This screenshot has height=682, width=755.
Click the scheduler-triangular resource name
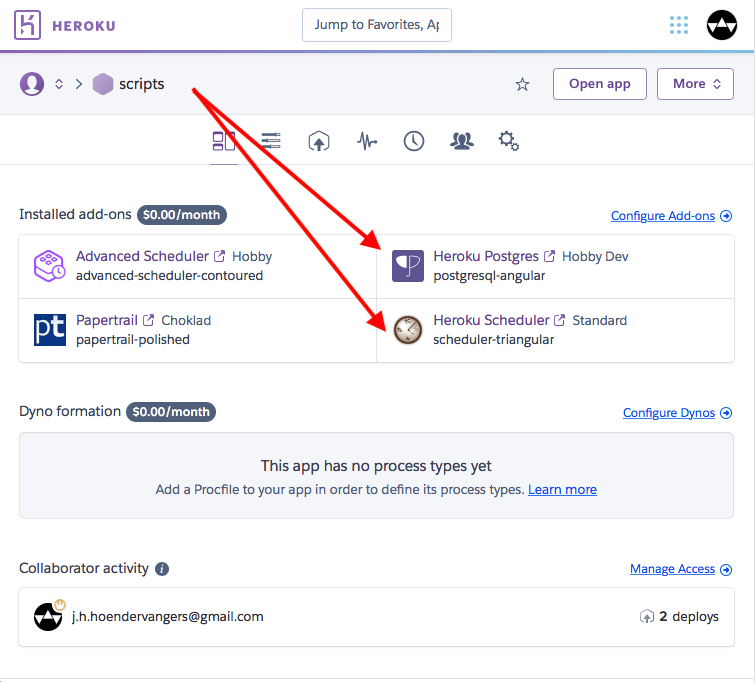pos(494,340)
